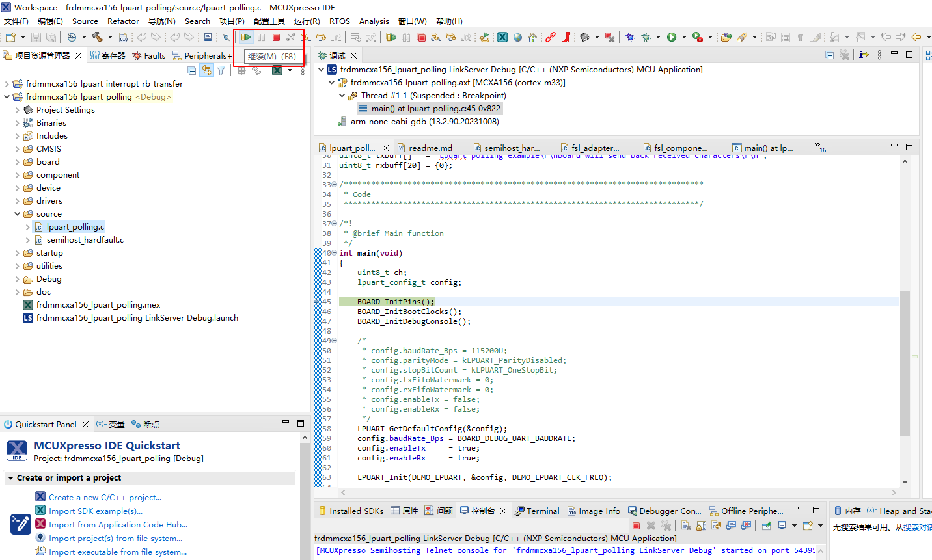
Task: Expand the drivers folder
Action: pos(17,201)
